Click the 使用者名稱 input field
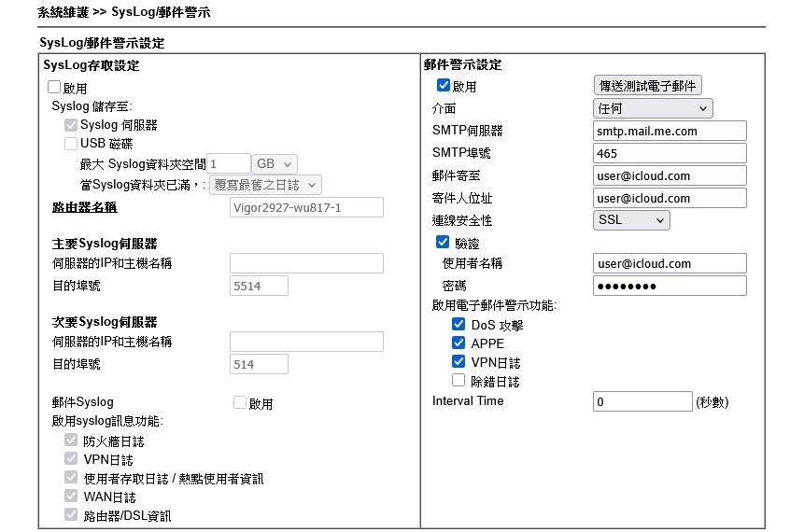 [670, 263]
